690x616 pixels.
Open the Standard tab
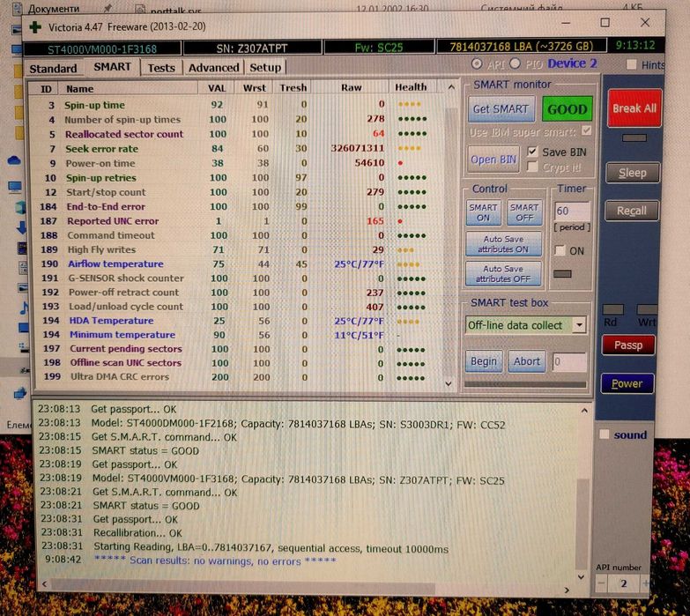pos(53,69)
